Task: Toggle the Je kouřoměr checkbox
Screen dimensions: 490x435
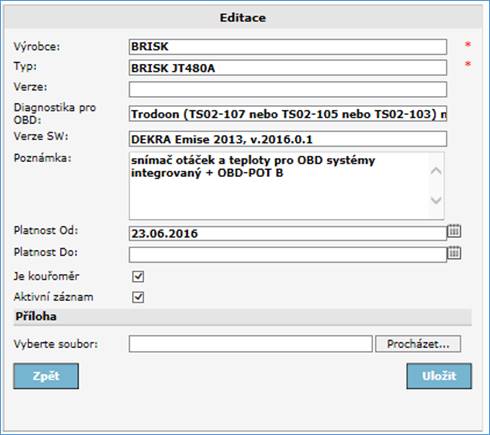Action: pyautogui.click(x=138, y=276)
